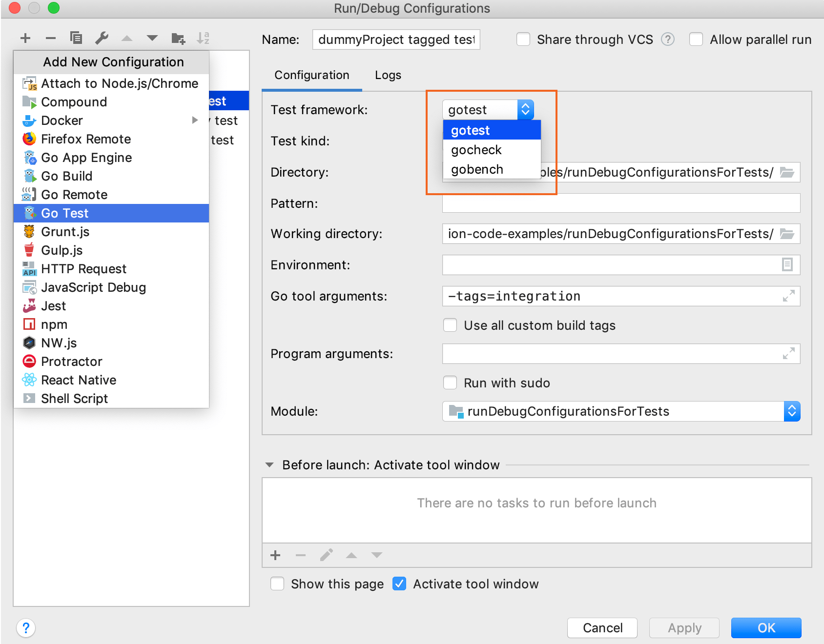Switch to the Configuration tab

point(312,75)
